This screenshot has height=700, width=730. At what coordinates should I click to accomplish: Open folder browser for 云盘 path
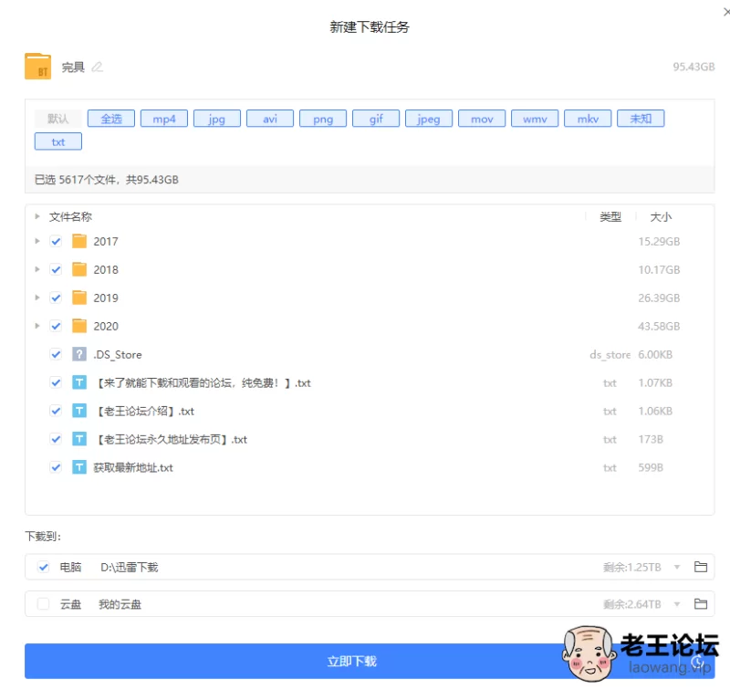700,604
